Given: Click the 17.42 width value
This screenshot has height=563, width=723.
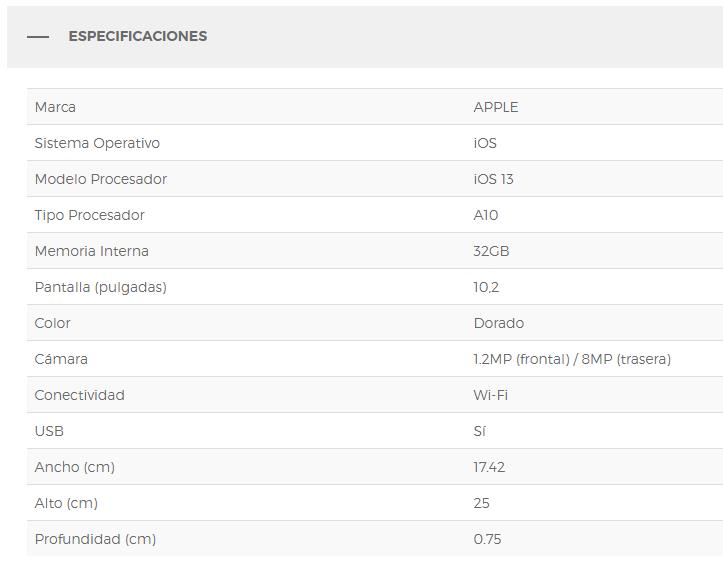Looking at the screenshot, I should click(x=489, y=467).
